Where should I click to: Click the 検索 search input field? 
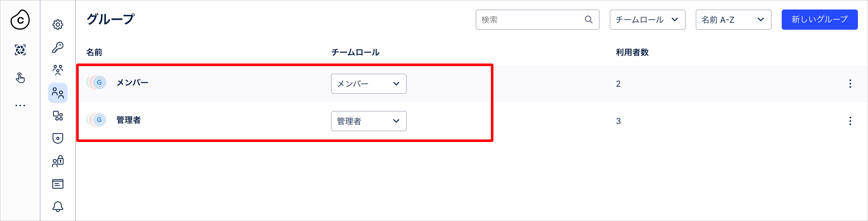[537, 20]
